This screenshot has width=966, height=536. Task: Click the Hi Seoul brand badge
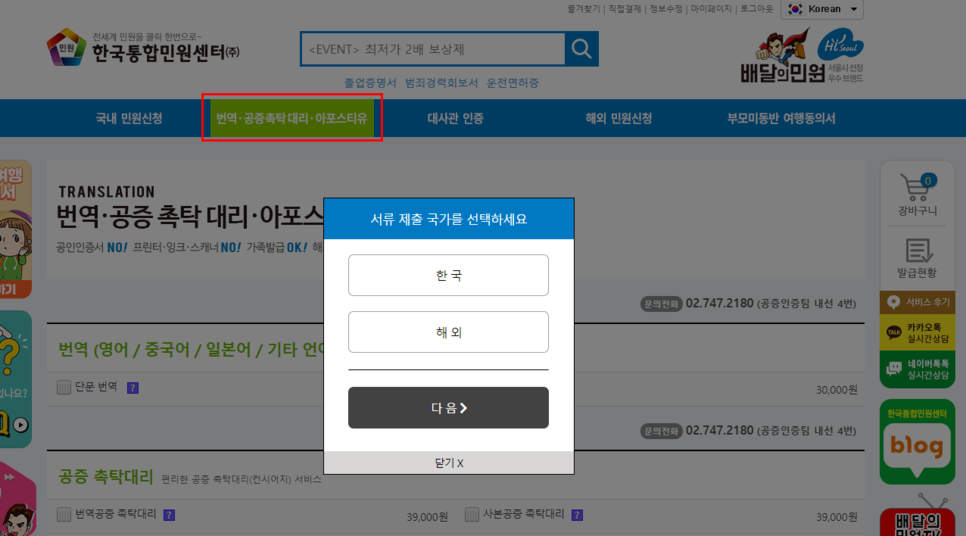(841, 44)
